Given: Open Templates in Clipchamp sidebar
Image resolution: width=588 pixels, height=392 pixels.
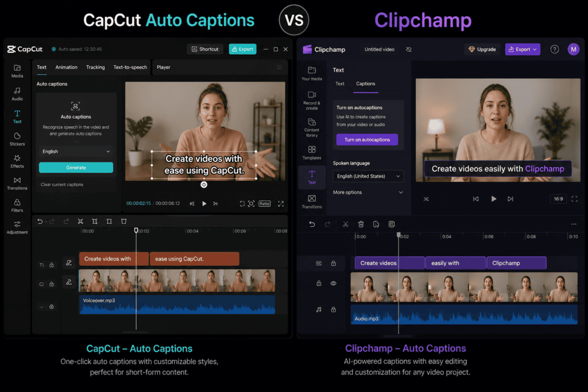Looking at the screenshot, I should pos(312,153).
